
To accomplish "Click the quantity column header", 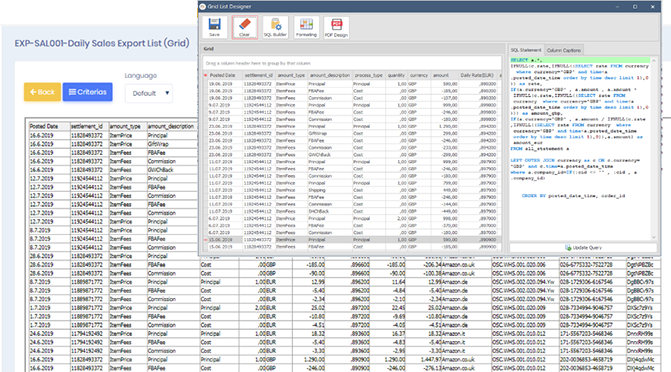I will pyautogui.click(x=396, y=75).
